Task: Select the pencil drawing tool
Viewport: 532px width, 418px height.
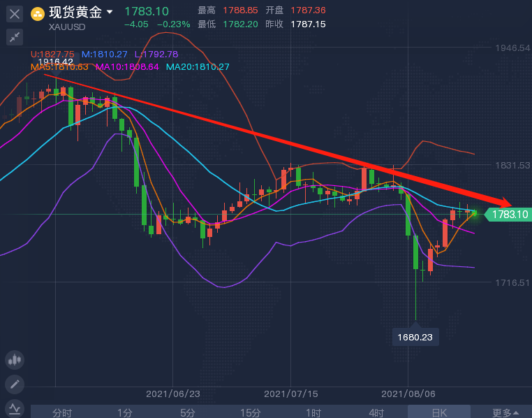Action: click(x=15, y=384)
